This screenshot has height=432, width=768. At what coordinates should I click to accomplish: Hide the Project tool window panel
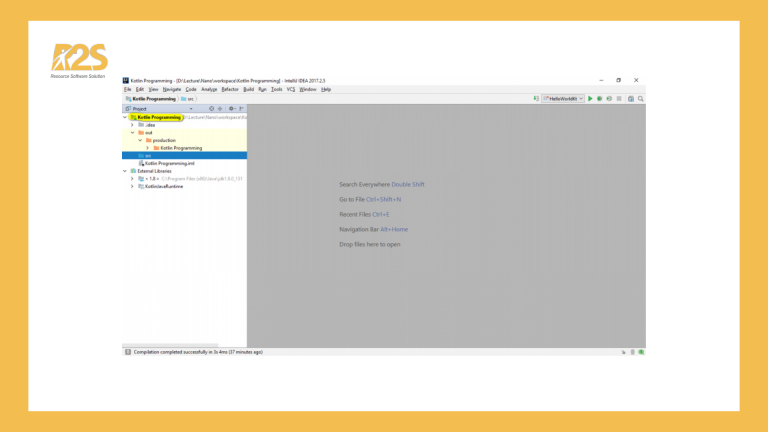[241, 108]
